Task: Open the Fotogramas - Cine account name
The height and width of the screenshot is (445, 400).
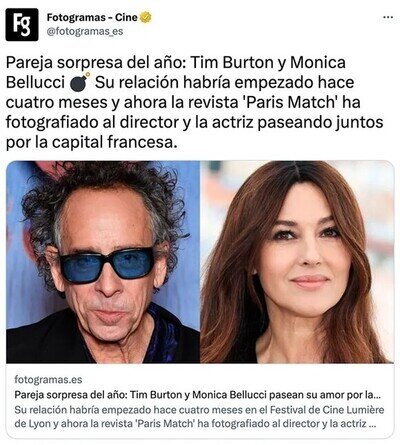Action: (x=92, y=17)
